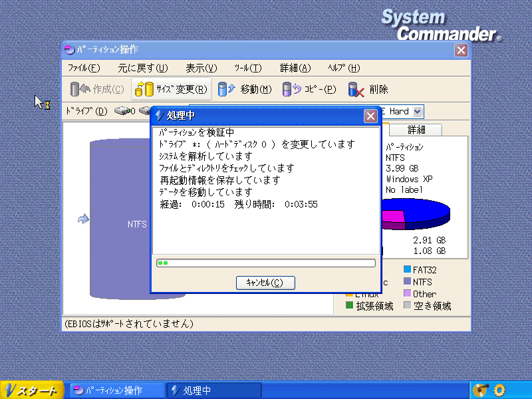Click the partition usage pie chart
This screenshot has width=532, height=399.
pyautogui.click(x=416, y=213)
